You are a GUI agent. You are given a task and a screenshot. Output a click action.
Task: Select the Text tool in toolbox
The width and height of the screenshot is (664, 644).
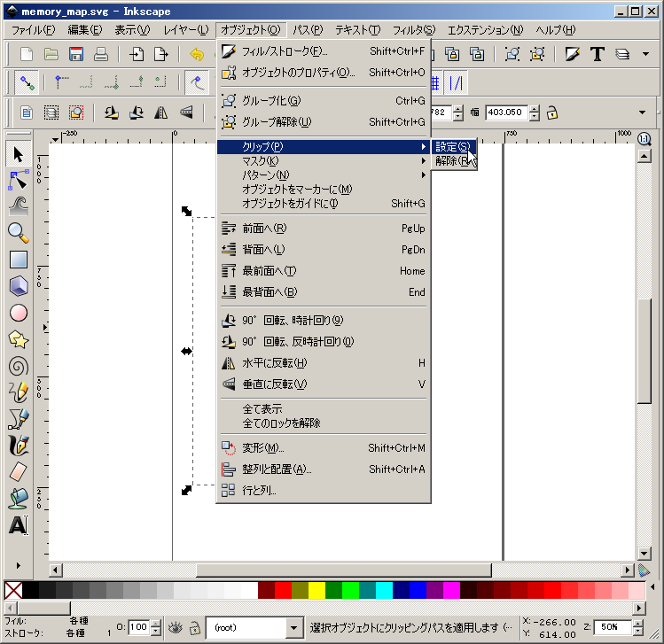(19, 525)
